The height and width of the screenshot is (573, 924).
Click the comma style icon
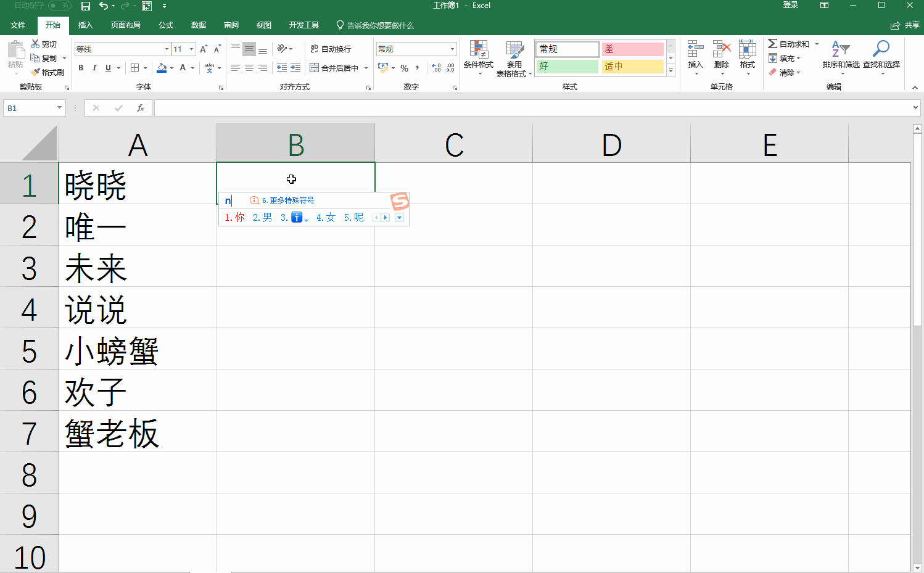418,68
